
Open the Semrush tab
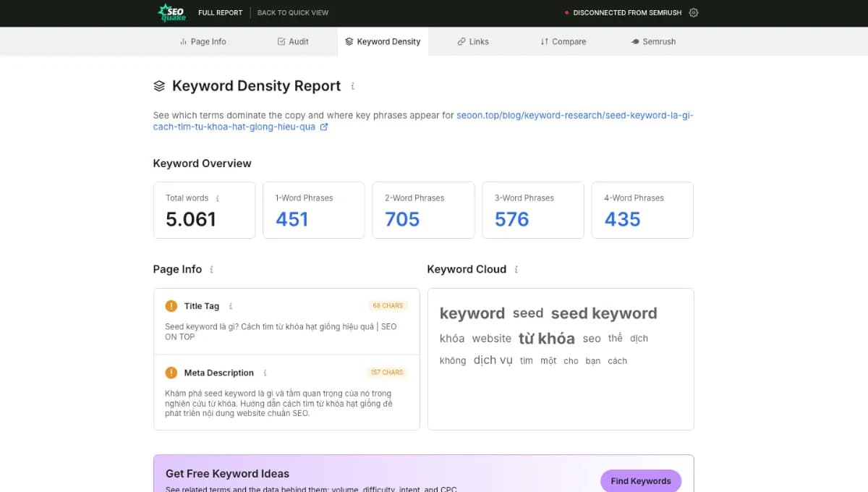653,42
